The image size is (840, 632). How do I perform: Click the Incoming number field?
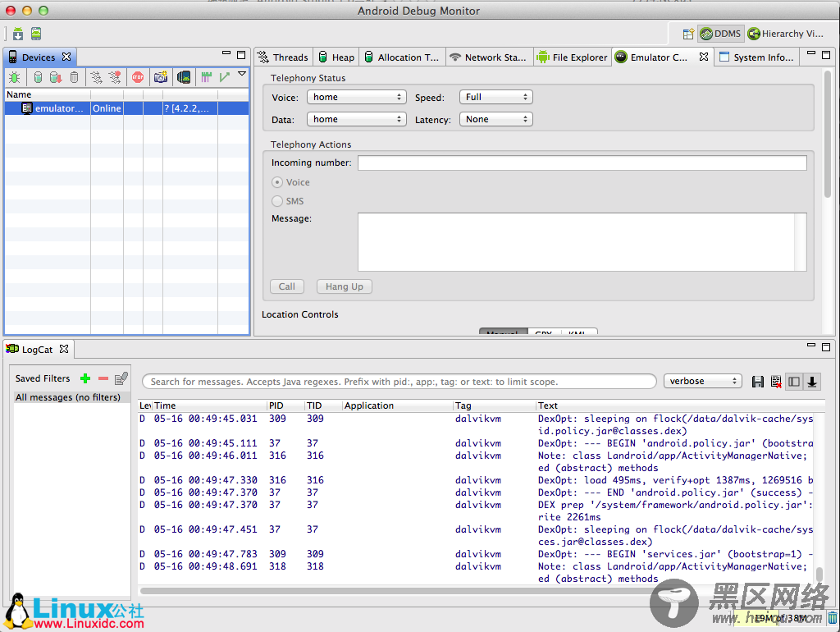click(582, 163)
